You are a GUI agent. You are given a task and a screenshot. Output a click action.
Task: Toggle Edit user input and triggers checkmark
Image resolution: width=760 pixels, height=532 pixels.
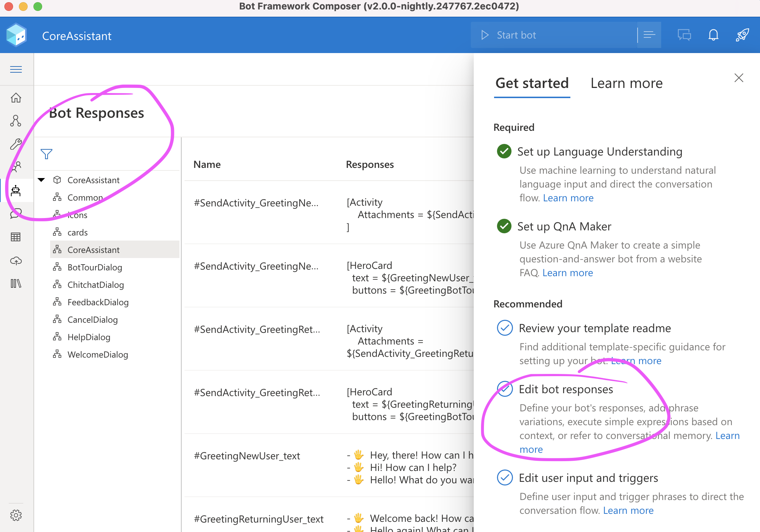coord(505,477)
